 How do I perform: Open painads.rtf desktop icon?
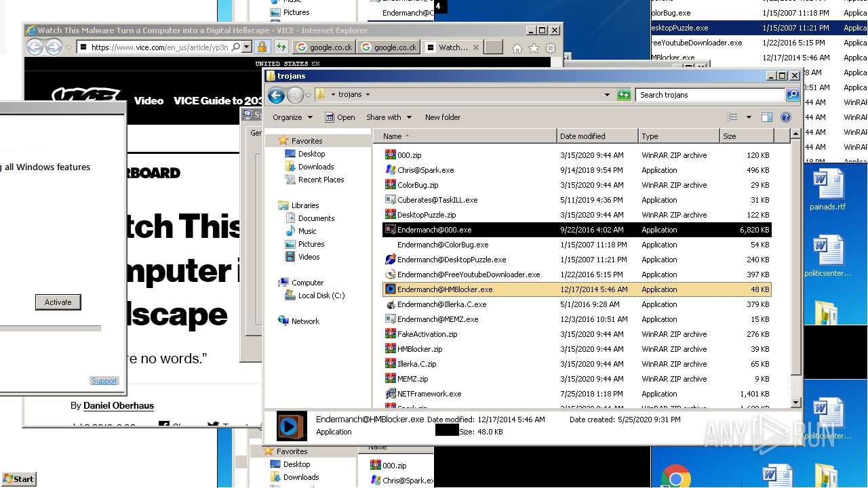[827, 190]
